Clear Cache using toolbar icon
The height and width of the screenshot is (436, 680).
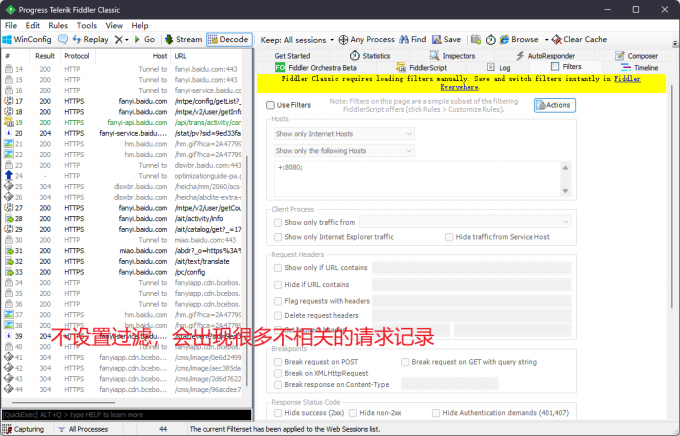[x=579, y=39]
